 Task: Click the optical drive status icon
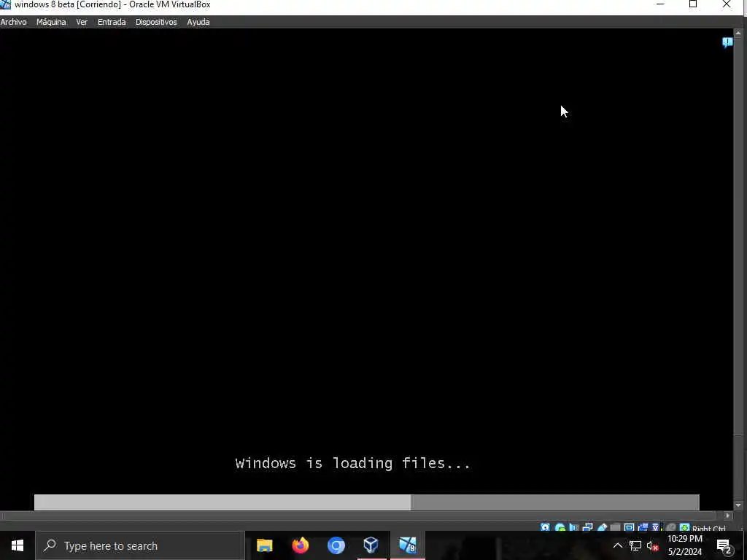[x=560, y=528]
